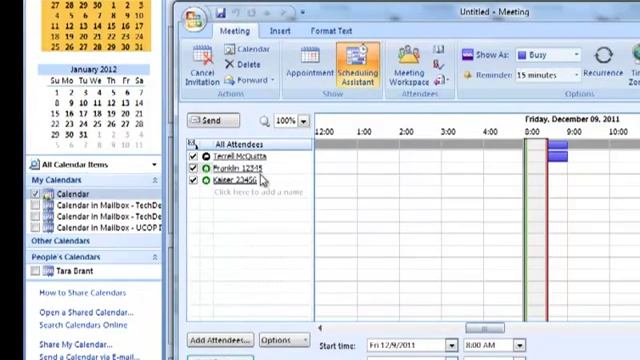Screen dimensions: 640x360
Task: Click scroll-left arrow under schedule grid
Action: (320, 328)
